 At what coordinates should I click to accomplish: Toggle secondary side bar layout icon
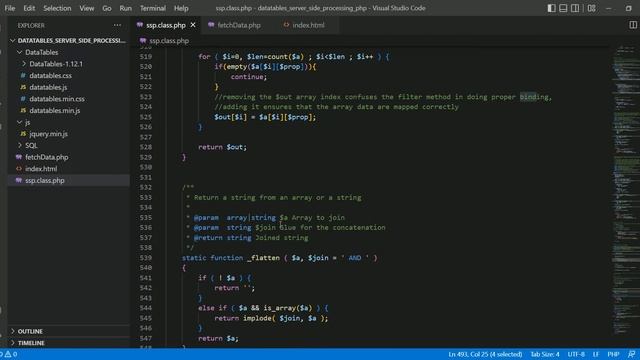click(x=575, y=8)
